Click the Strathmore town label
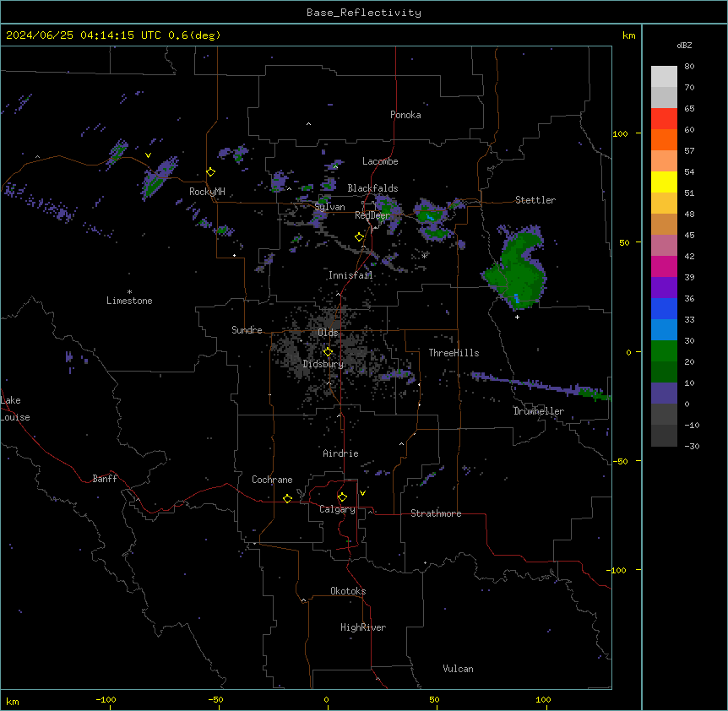Screen dimensions: 728x711 (436, 513)
